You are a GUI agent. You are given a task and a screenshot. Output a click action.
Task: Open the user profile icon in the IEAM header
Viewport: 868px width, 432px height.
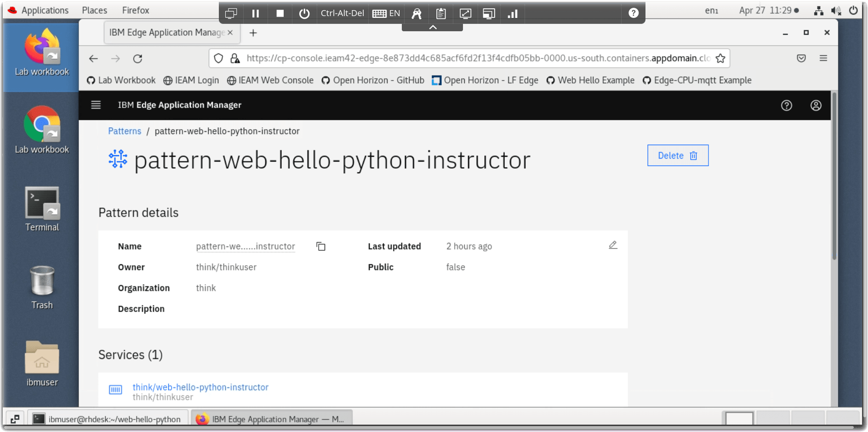816,105
